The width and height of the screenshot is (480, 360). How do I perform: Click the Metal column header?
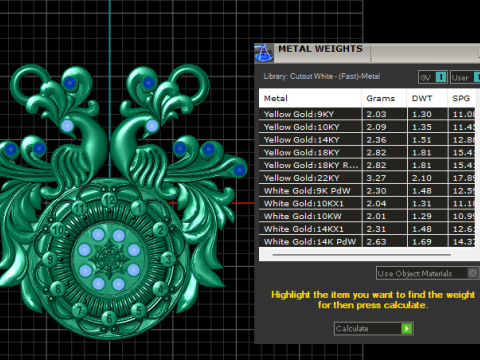pyautogui.click(x=310, y=98)
